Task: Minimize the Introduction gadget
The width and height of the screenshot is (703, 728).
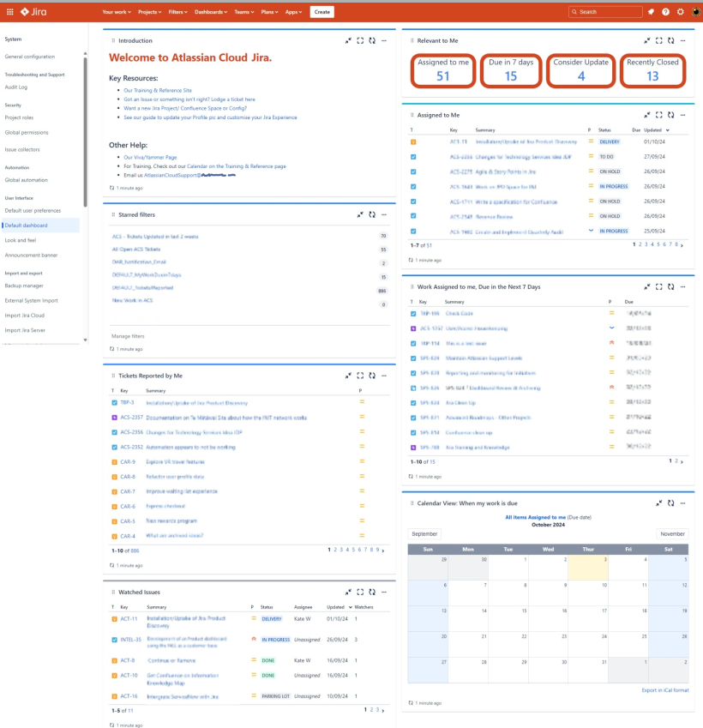Action: click(x=348, y=41)
